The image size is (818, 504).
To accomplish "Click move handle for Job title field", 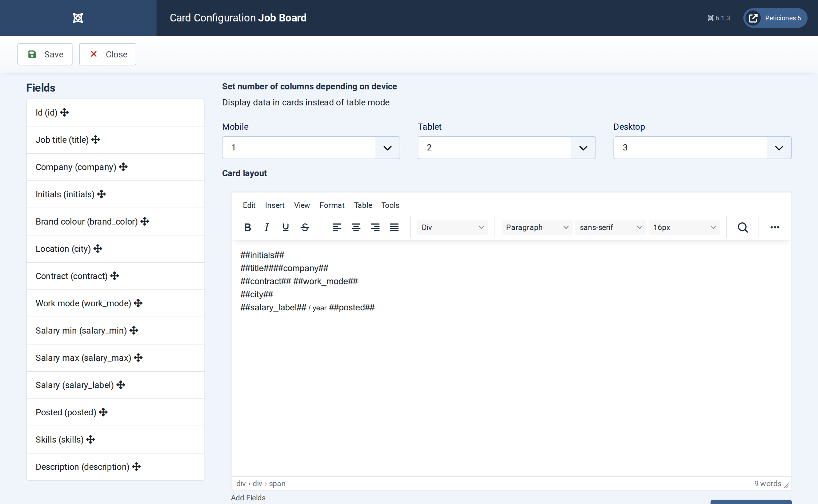I will coord(96,140).
